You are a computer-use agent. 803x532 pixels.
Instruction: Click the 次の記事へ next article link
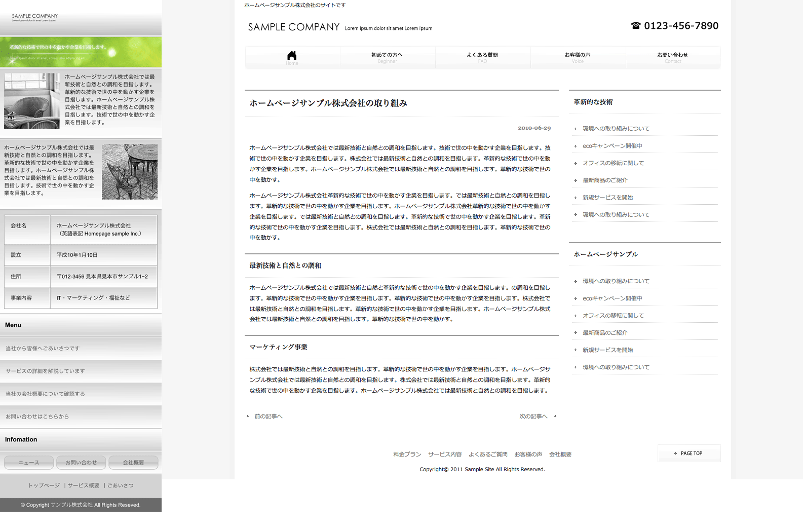coord(533,416)
